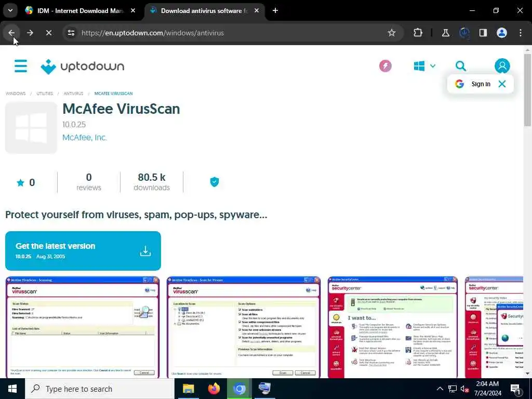Go back using the browser back arrow
Viewport: 532px width, 399px height.
11,33
